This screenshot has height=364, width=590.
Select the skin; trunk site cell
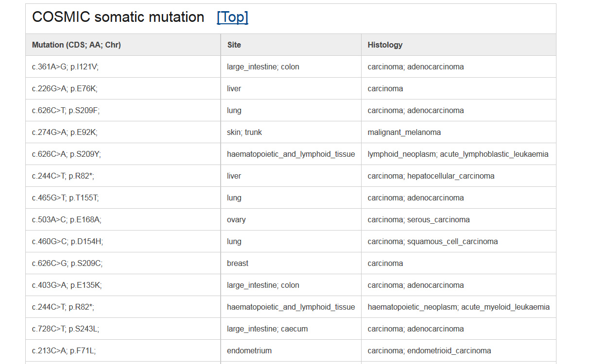[244, 132]
